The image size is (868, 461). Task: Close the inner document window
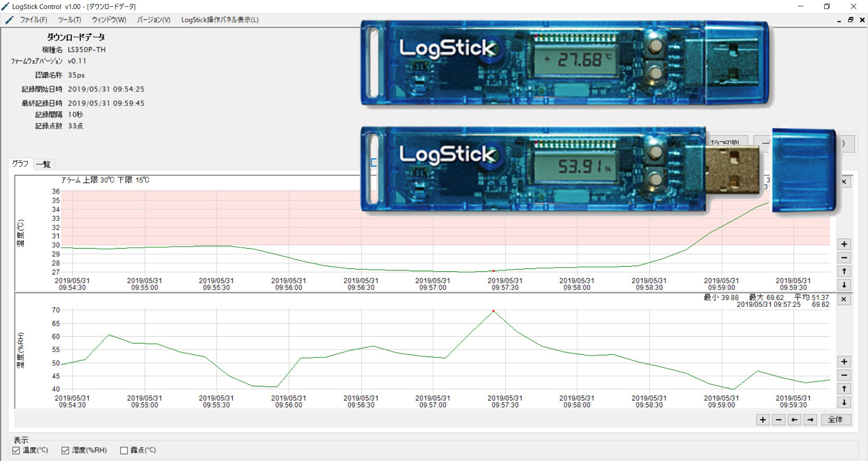point(862,20)
